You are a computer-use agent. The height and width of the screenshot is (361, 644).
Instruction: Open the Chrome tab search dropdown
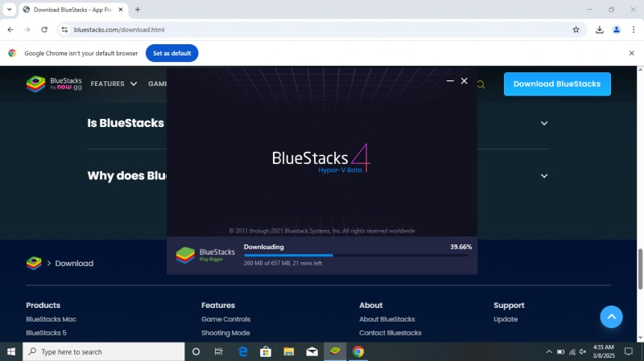click(9, 10)
